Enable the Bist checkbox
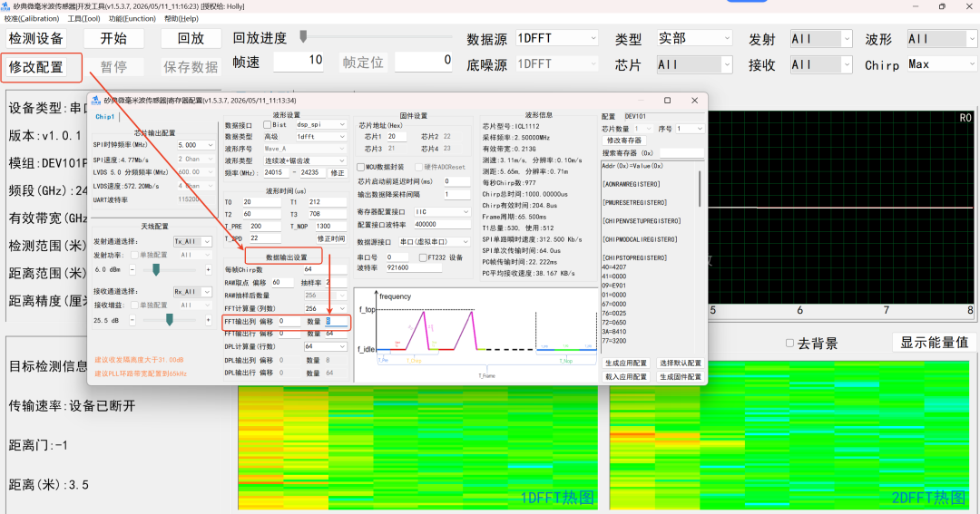Viewport: 980px width, 514px height. [268, 124]
